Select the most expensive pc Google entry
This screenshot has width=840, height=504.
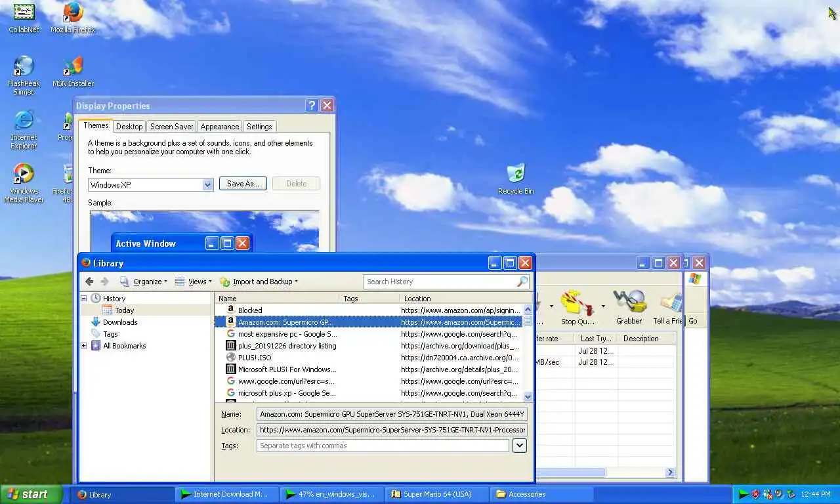(368, 334)
